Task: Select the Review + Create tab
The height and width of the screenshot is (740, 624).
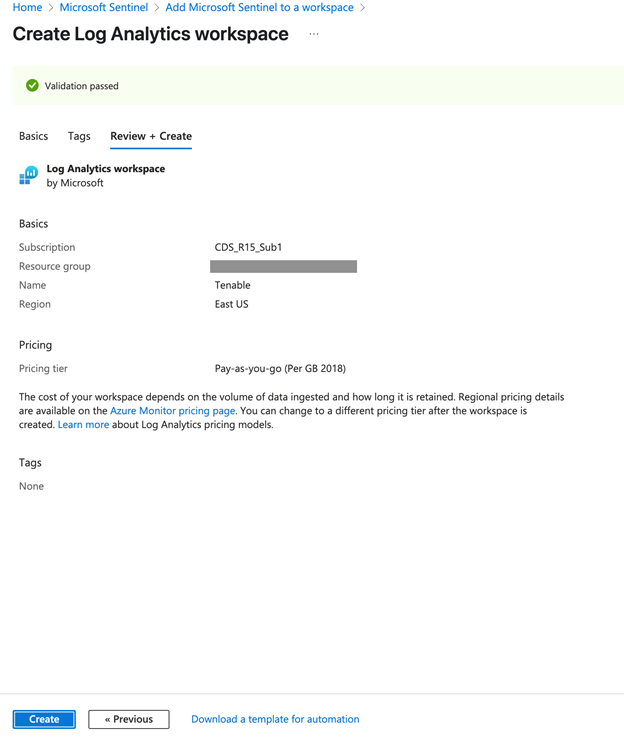Action: pos(151,136)
